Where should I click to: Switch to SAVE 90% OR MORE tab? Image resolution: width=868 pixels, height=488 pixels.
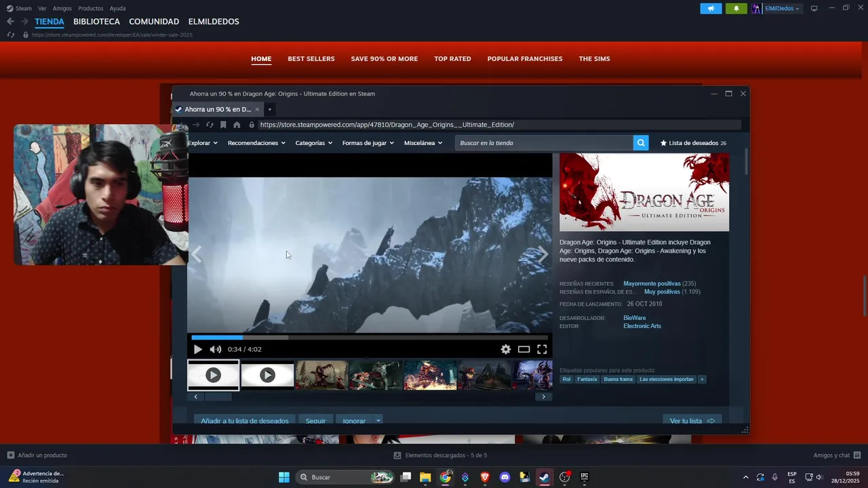(384, 59)
